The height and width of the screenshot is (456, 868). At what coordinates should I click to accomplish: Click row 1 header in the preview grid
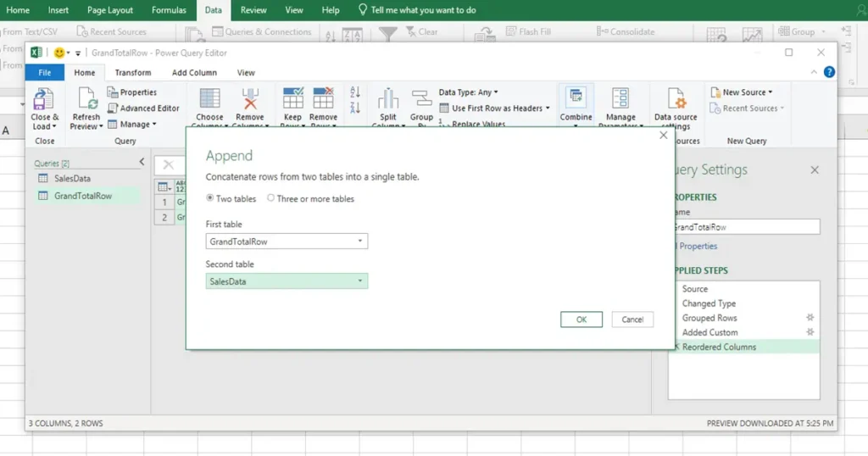click(164, 202)
